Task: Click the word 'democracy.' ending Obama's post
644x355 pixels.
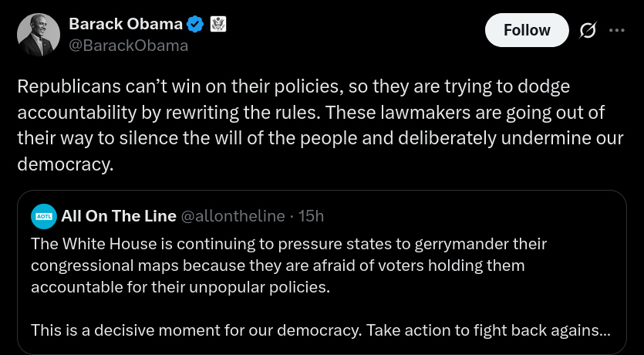Action: pos(65,164)
